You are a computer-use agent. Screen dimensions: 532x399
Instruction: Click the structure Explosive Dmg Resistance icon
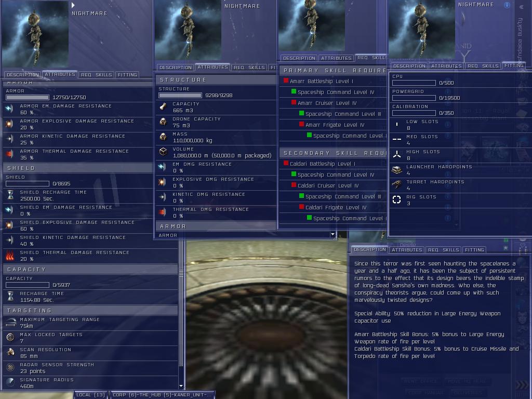click(163, 182)
